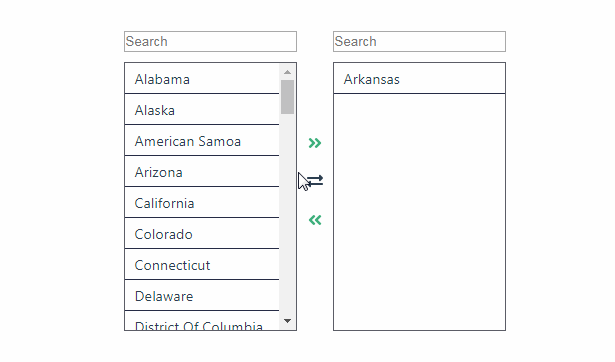Choose American Samoa list item

click(202, 141)
